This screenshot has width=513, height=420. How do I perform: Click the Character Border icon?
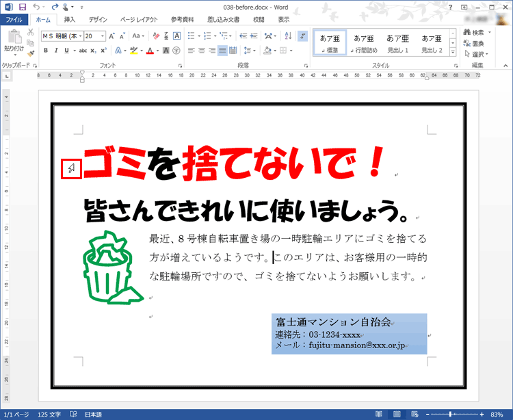pyautogui.click(x=176, y=36)
